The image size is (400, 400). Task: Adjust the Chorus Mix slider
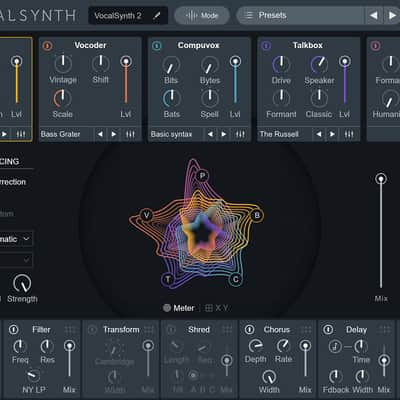click(305, 359)
